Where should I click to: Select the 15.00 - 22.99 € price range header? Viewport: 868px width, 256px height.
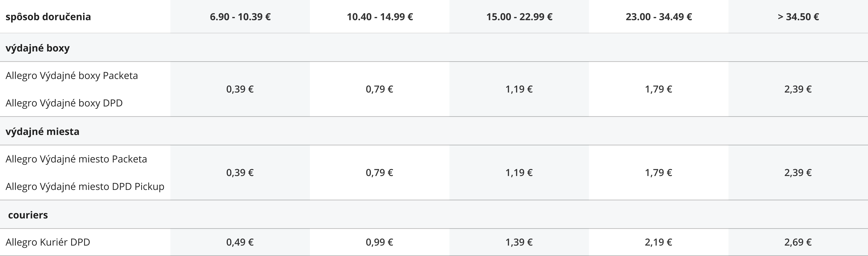click(x=519, y=17)
